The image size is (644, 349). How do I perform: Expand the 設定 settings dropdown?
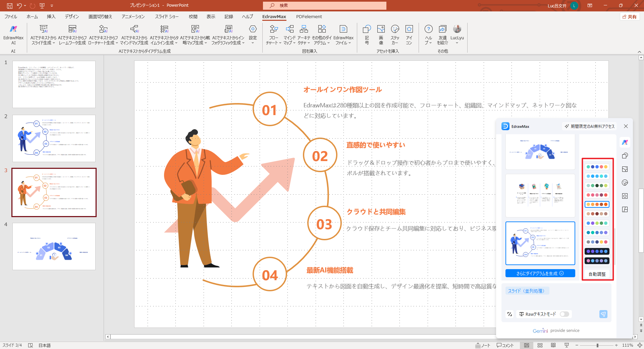pyautogui.click(x=253, y=43)
